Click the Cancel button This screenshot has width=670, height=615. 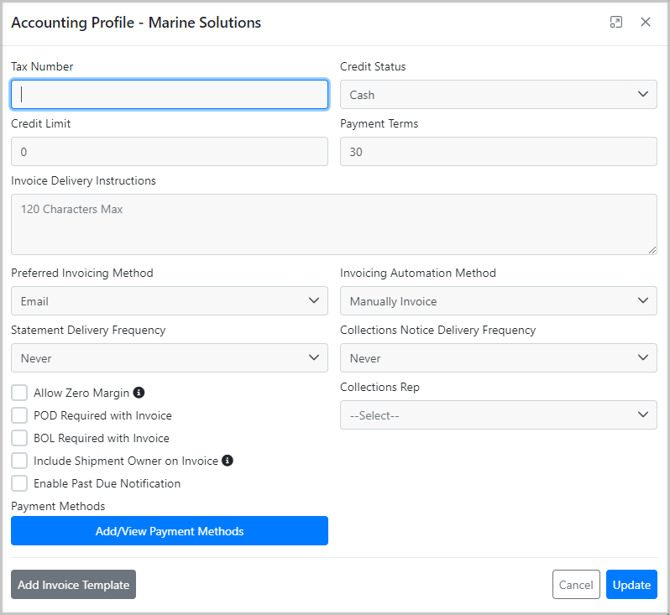click(x=576, y=585)
